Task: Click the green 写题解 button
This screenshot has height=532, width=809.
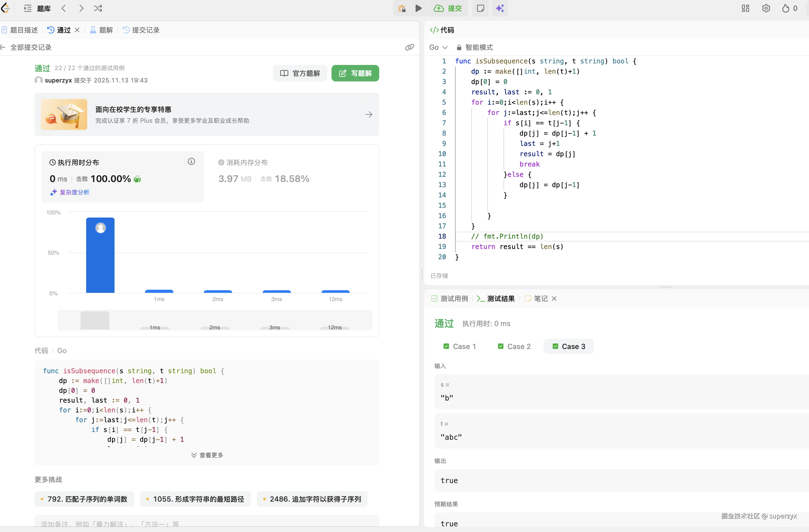Action: click(355, 73)
